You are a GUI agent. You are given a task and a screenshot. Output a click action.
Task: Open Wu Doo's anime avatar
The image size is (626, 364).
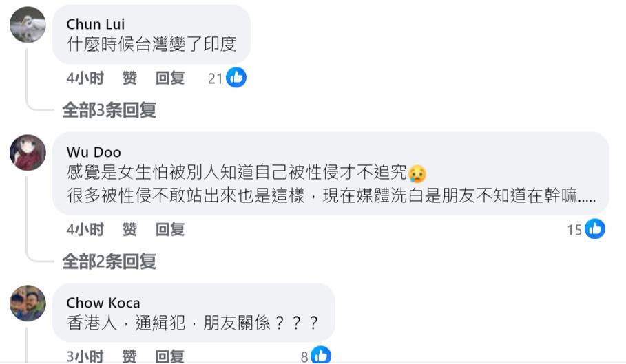pos(28,152)
